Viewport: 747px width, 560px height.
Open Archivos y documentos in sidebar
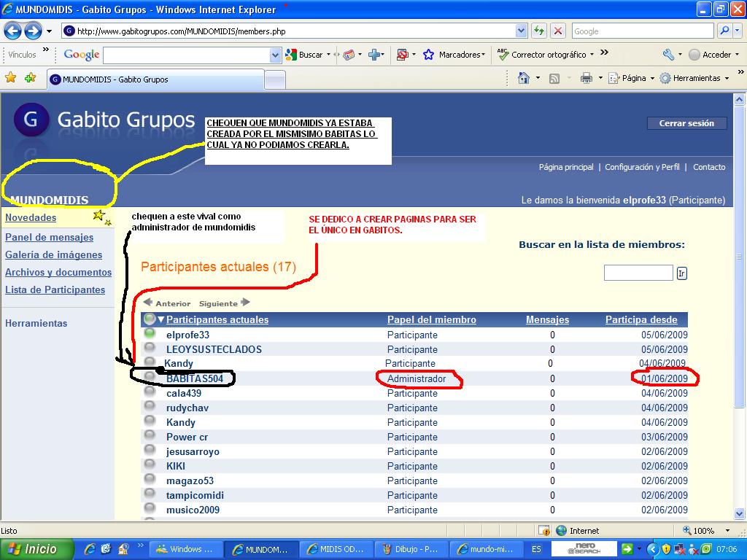click(58, 273)
